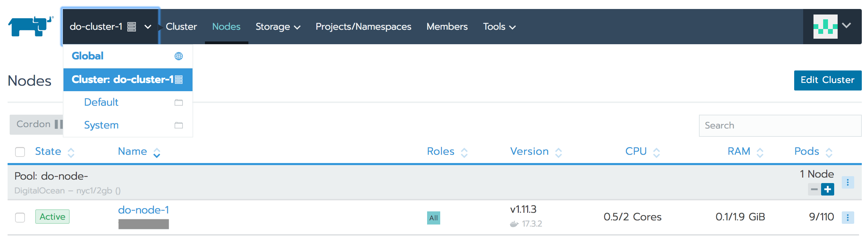Image resolution: width=868 pixels, height=248 pixels.
Task: Click the plus icon to add a pool node
Action: coord(828,189)
